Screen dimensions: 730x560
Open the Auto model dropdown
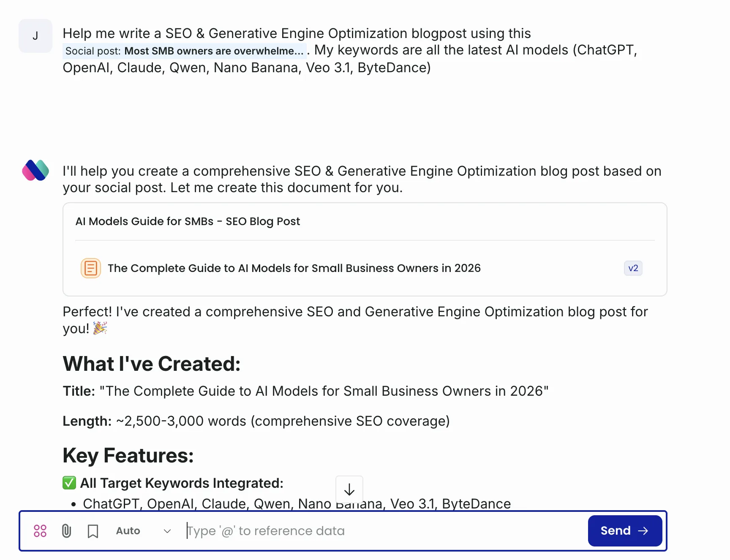(143, 531)
